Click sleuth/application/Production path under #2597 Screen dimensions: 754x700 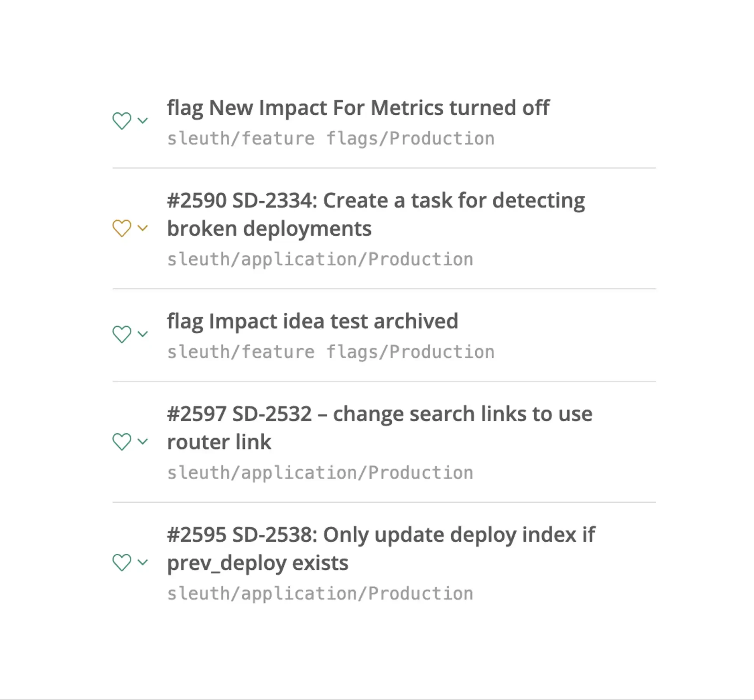(x=320, y=473)
